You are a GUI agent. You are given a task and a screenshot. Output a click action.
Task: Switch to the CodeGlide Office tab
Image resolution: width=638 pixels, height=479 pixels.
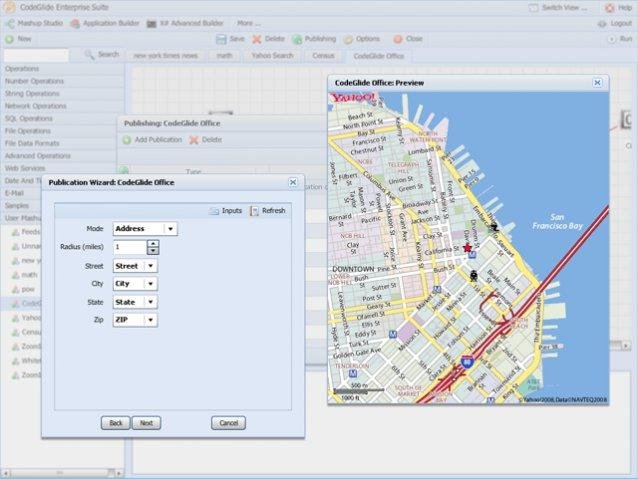point(379,56)
